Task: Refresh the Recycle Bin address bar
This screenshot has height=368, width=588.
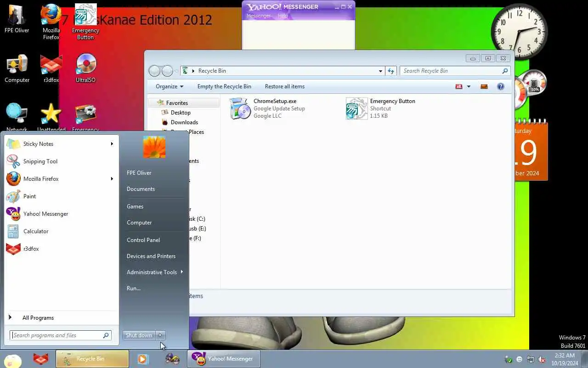Action: tap(391, 71)
